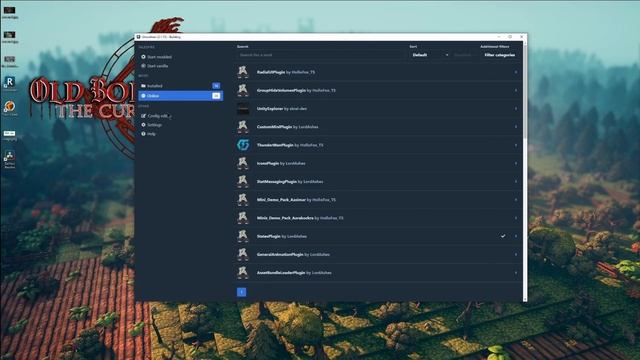
Task: Expand the Mini_Demo_Pack_Aasimar row chevron
Action: click(x=516, y=200)
